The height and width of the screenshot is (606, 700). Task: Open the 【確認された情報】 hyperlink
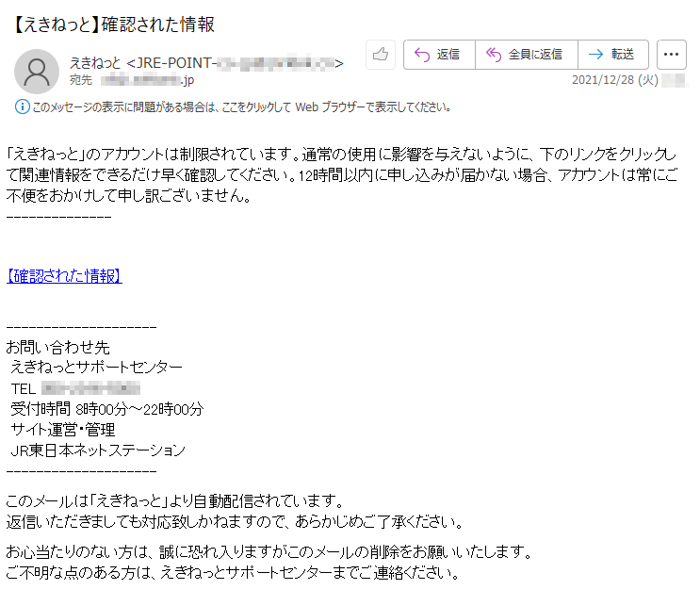coord(64,276)
